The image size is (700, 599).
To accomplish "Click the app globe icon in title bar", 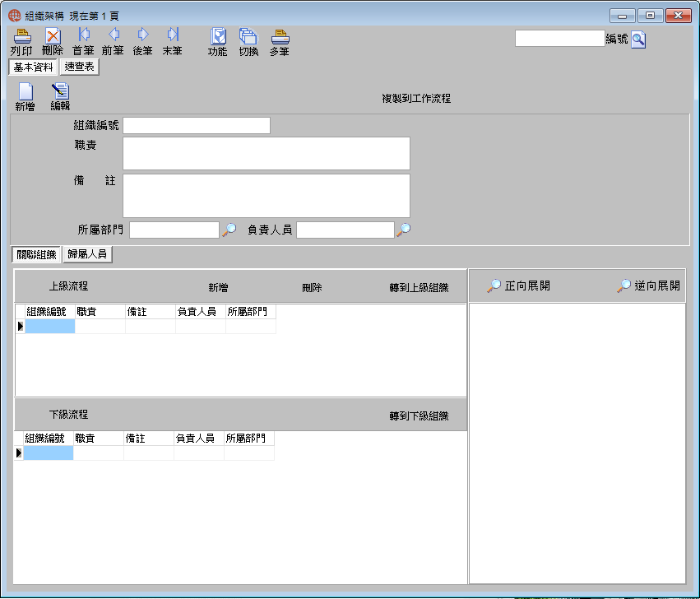I will pos(14,16).
